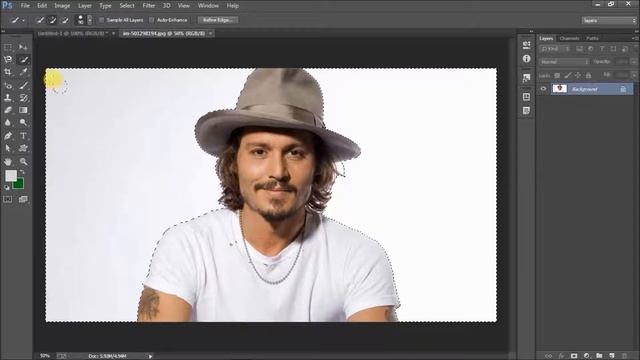Hide the Background layer visibility eye
640x360 pixels.
point(543,89)
